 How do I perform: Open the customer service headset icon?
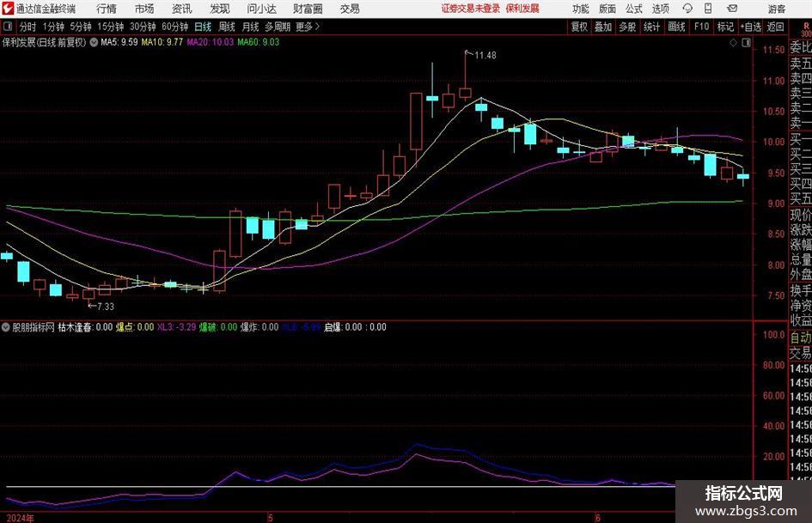(687, 9)
